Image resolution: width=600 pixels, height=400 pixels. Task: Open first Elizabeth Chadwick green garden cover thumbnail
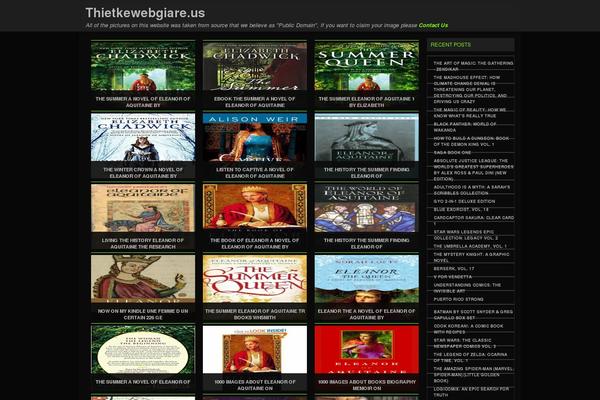click(143, 66)
